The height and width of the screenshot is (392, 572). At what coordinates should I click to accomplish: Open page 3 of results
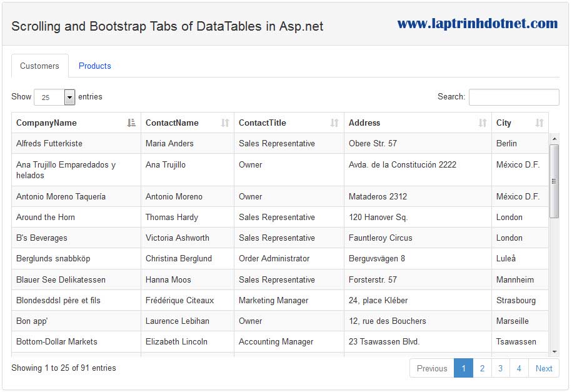(x=500, y=368)
